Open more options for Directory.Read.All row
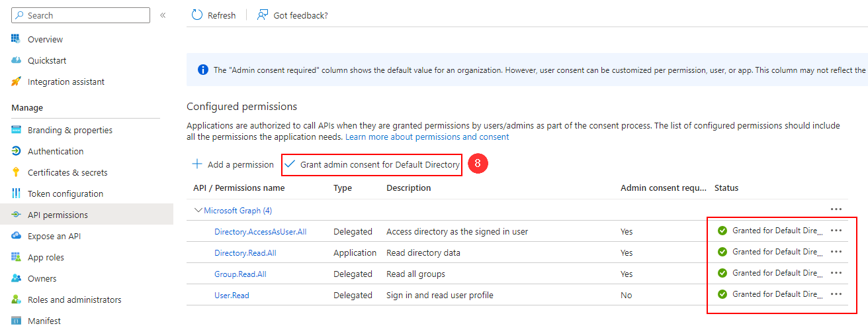Screen dimensions: 868x326 tap(836, 252)
